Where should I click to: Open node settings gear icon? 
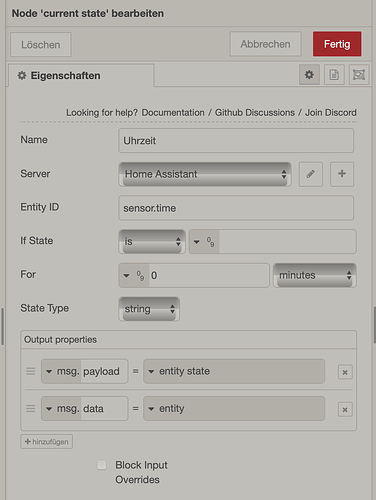[309, 75]
